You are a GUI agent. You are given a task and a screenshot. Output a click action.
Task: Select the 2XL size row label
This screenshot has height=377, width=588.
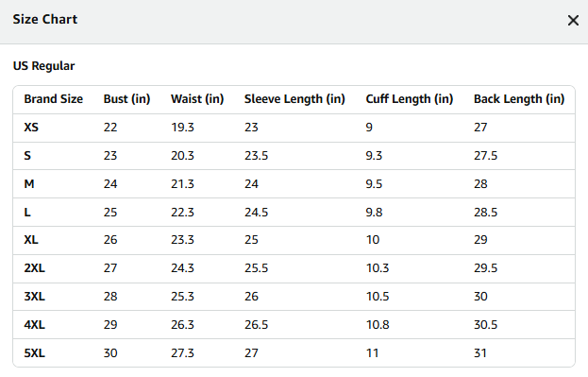(x=35, y=268)
